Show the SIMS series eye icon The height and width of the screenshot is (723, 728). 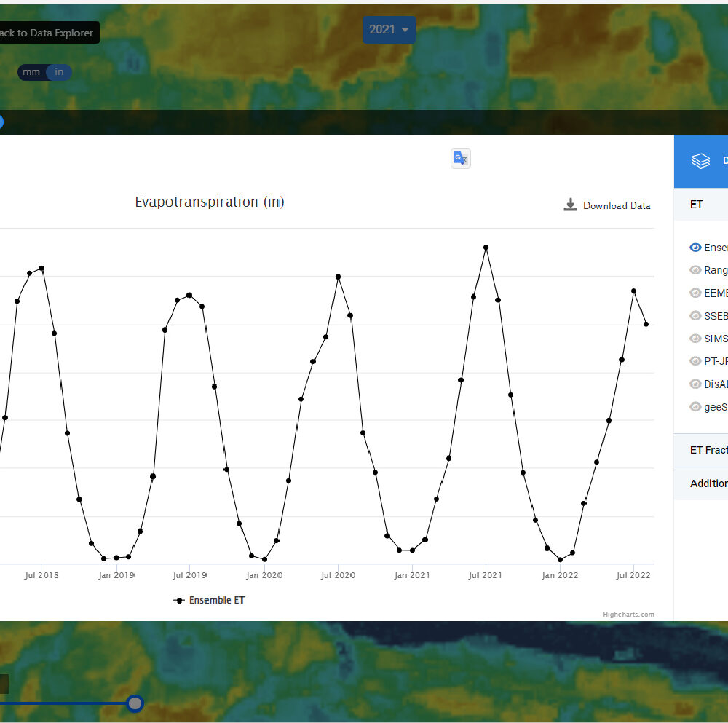[x=695, y=339]
